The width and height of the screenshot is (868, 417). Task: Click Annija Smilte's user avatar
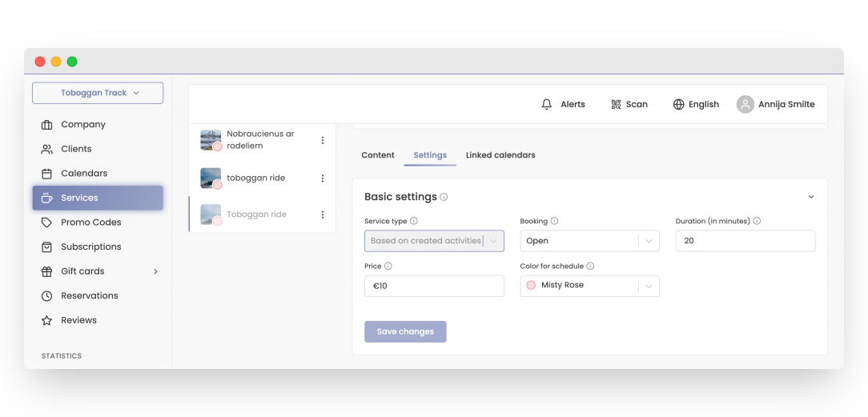(x=745, y=104)
